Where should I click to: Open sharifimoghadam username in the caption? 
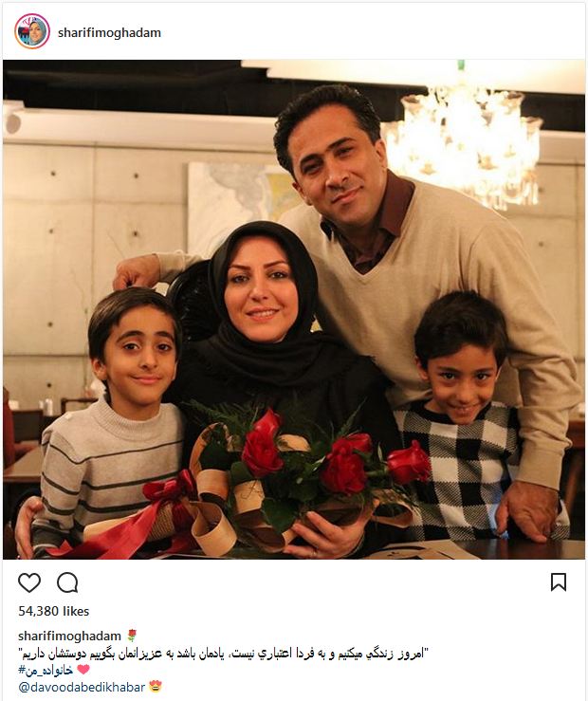click(69, 636)
